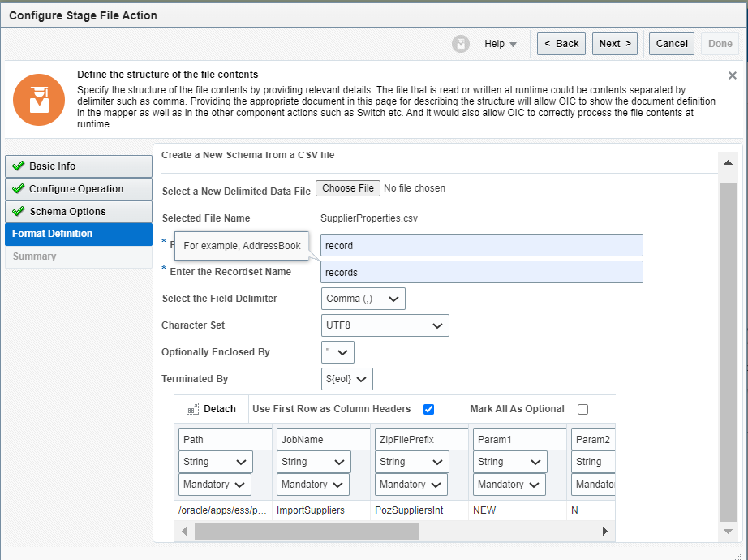Dismiss the instructions banner with the X icon
Viewport: 748px width, 560px height.
click(733, 75)
